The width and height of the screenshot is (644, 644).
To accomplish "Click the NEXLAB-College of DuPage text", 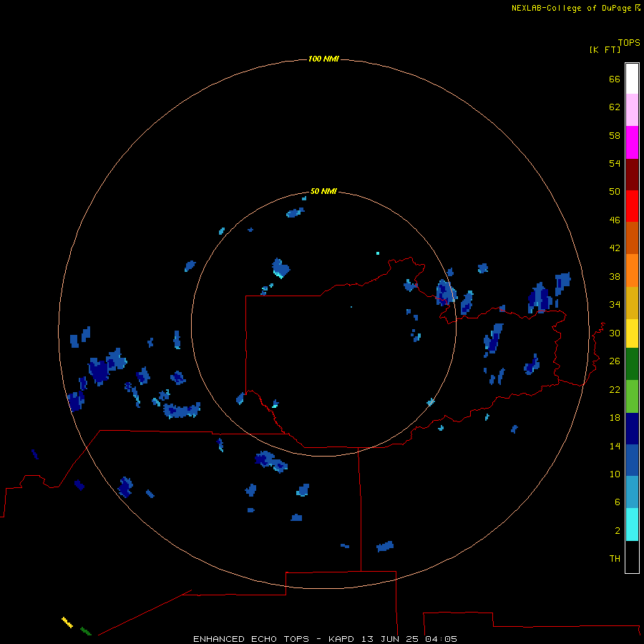I will point(571,8).
